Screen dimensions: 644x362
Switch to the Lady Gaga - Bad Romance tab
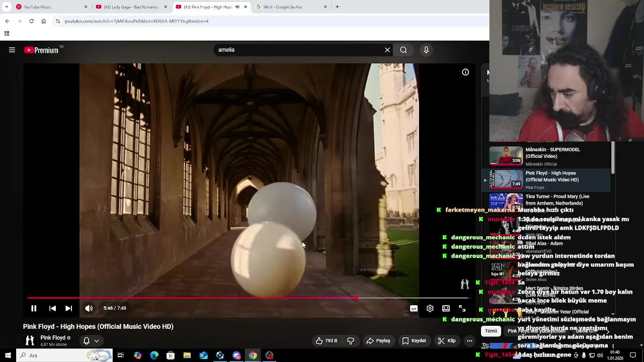click(x=131, y=7)
